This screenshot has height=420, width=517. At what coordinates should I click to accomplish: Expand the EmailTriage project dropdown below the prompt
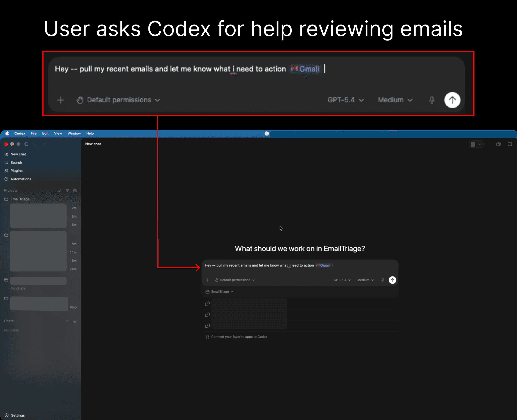(219, 292)
